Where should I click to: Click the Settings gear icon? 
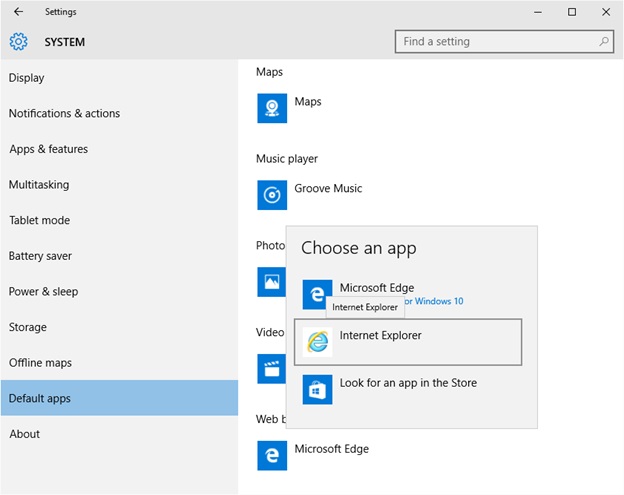18,42
